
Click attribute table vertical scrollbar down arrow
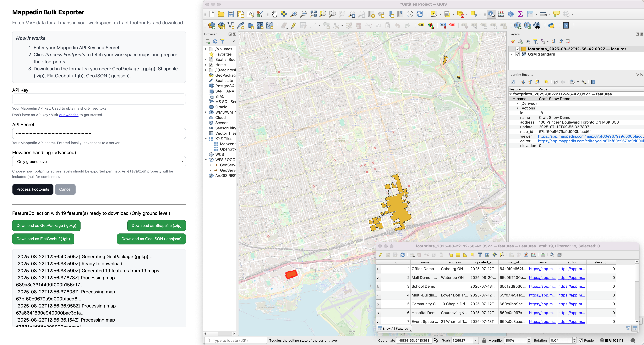point(637,322)
